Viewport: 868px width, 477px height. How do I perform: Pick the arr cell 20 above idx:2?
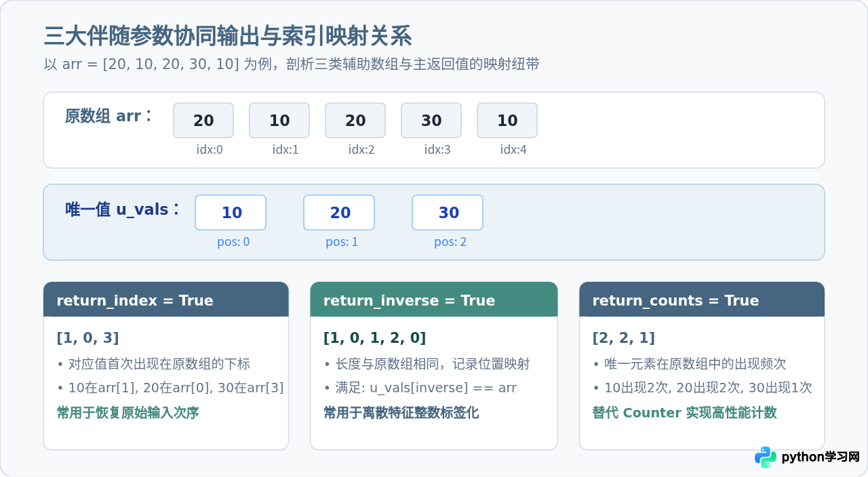355,121
